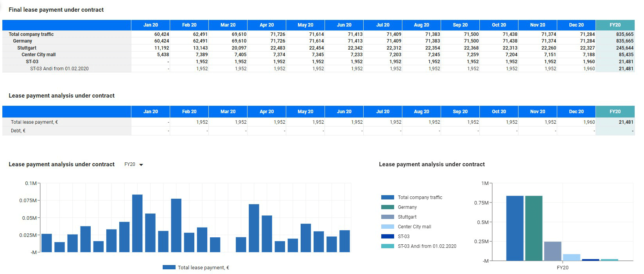
Task: Click the FY20 axis label under right chart
Action: pos(563,268)
